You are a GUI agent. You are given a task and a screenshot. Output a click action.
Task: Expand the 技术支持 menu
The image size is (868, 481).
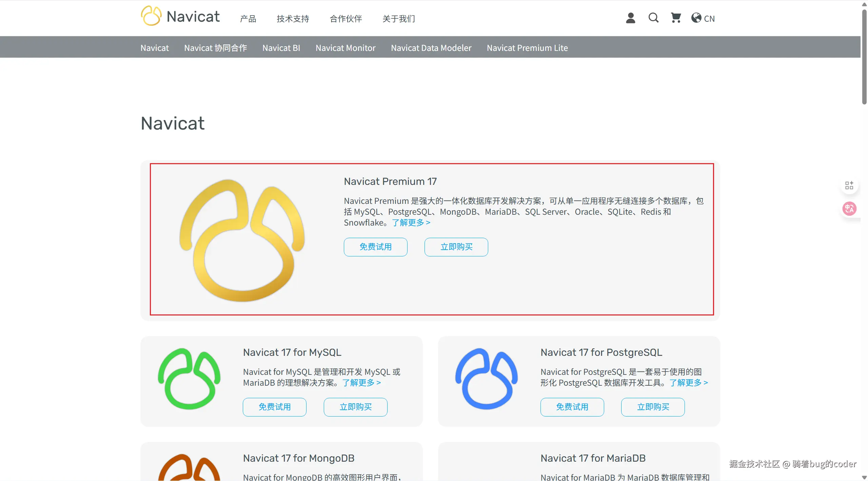[293, 19]
